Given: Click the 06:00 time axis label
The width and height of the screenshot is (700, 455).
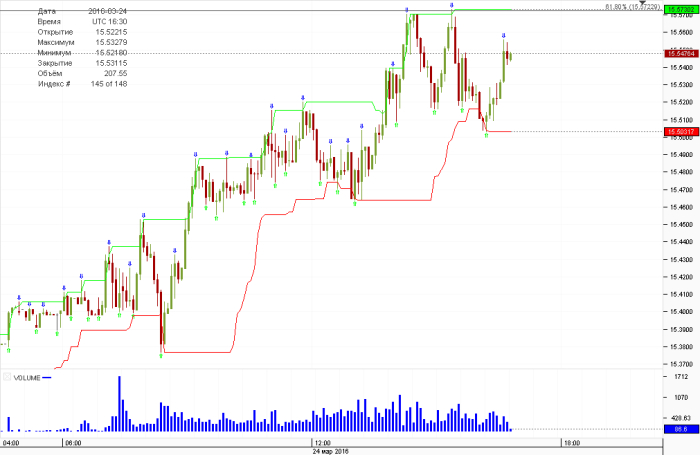Looking at the screenshot, I should pyautogui.click(x=73, y=443).
